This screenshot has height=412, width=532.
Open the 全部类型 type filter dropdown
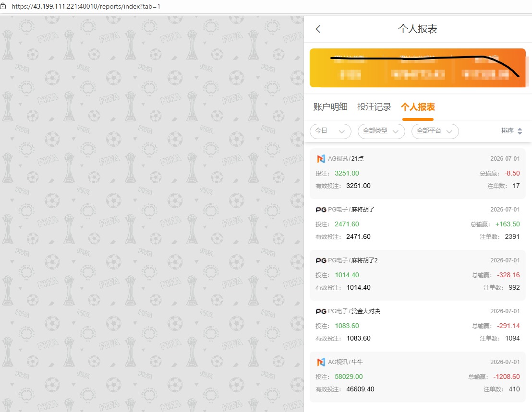pos(381,131)
